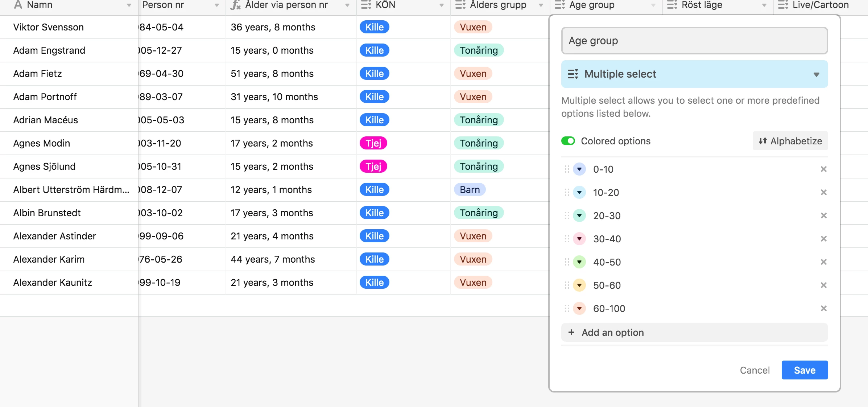
Task: Click the Live/Cartoon column header
Action: click(820, 5)
